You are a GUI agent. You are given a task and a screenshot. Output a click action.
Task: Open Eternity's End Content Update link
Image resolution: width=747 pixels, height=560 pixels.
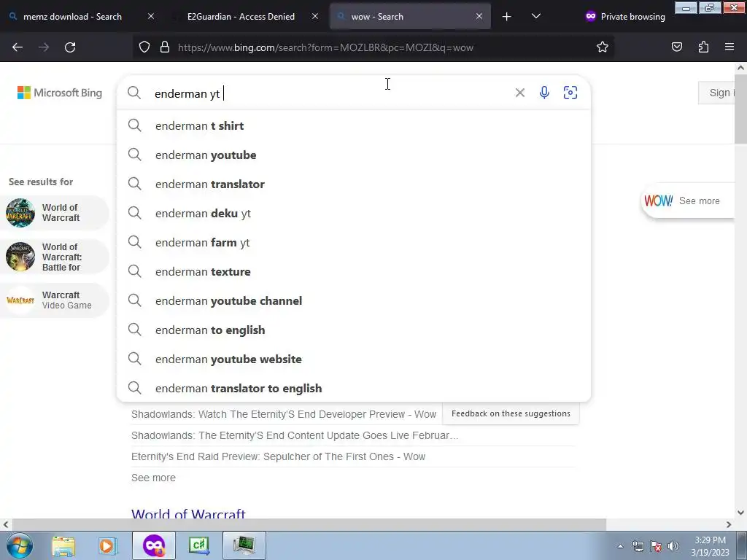click(x=295, y=435)
